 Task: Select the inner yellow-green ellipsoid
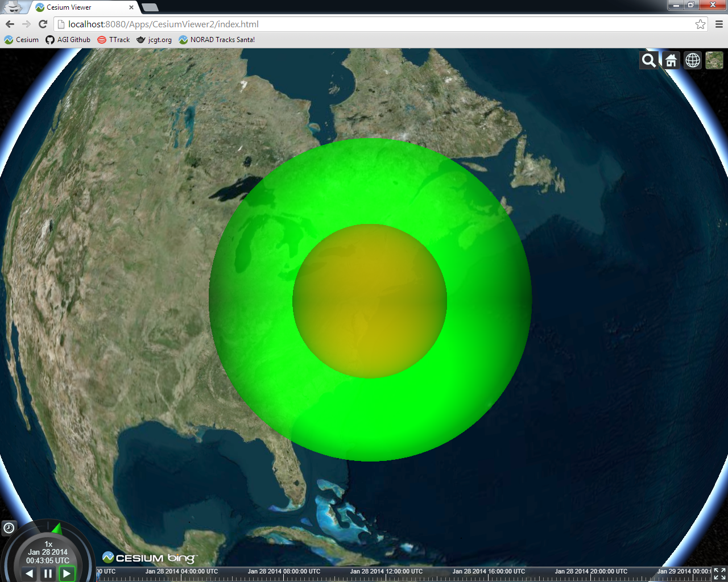(370, 301)
